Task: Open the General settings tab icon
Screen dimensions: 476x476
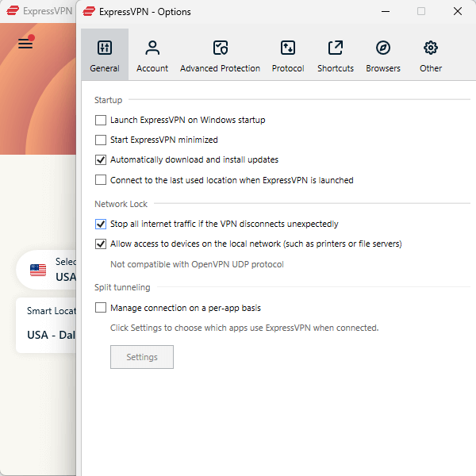Action: click(x=105, y=48)
